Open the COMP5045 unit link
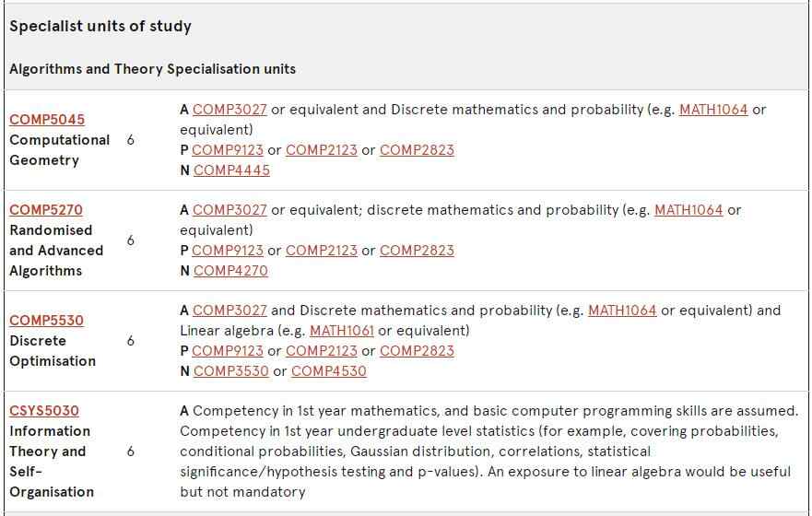 pyautogui.click(x=47, y=120)
